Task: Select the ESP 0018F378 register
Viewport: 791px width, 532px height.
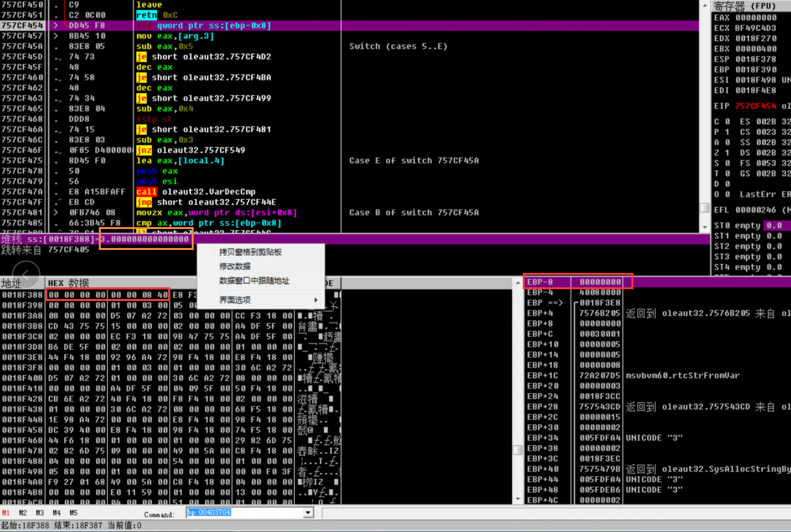Action: click(x=746, y=60)
